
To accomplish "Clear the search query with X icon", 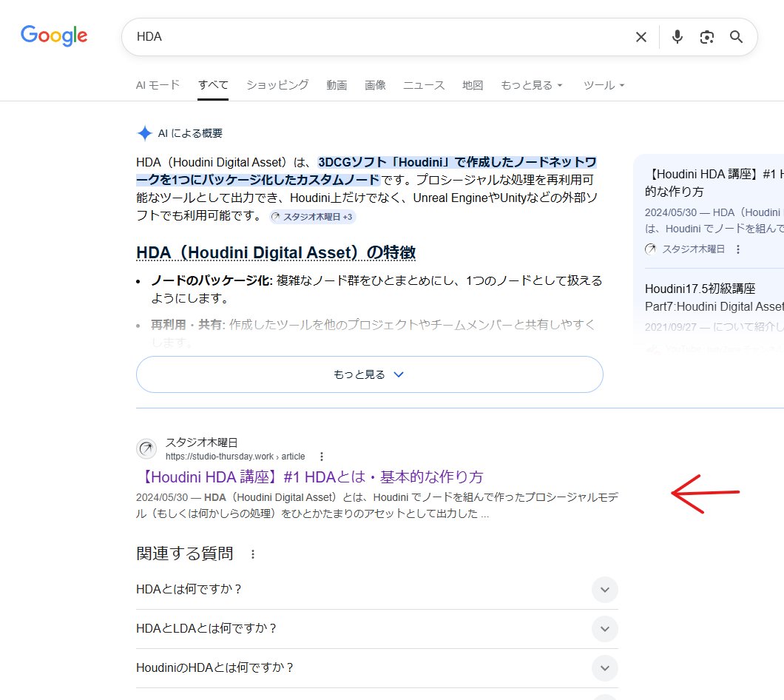I will click(x=641, y=37).
